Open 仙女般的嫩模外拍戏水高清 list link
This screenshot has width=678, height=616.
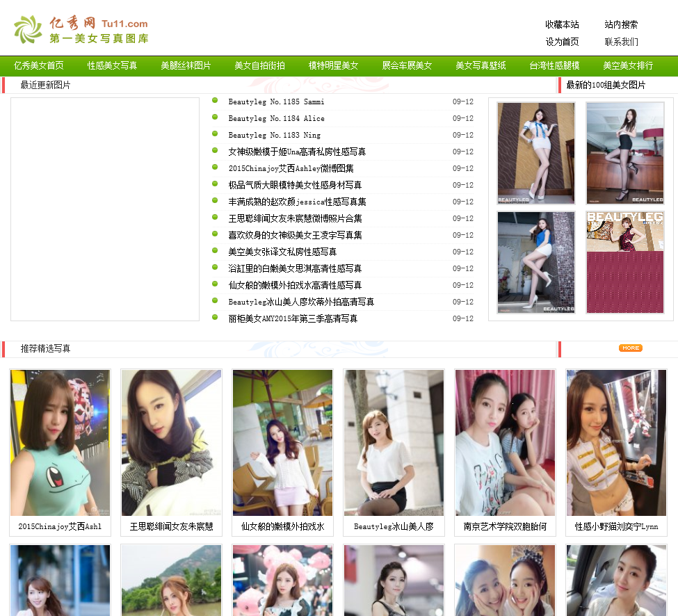click(295, 285)
